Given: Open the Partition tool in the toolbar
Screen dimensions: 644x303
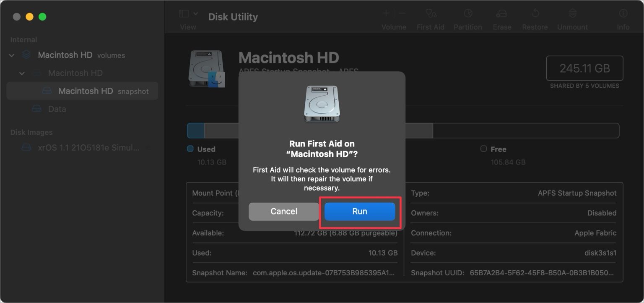Looking at the screenshot, I should (x=468, y=18).
